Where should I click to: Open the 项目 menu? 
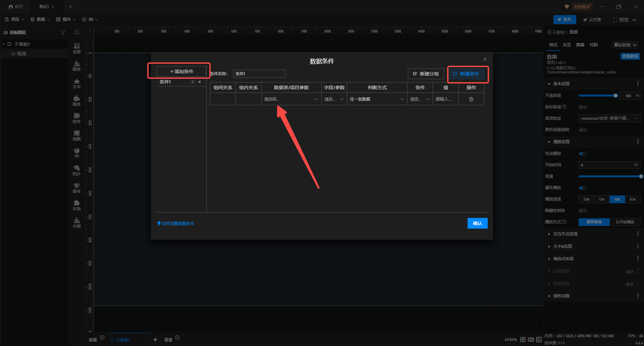pos(14,19)
